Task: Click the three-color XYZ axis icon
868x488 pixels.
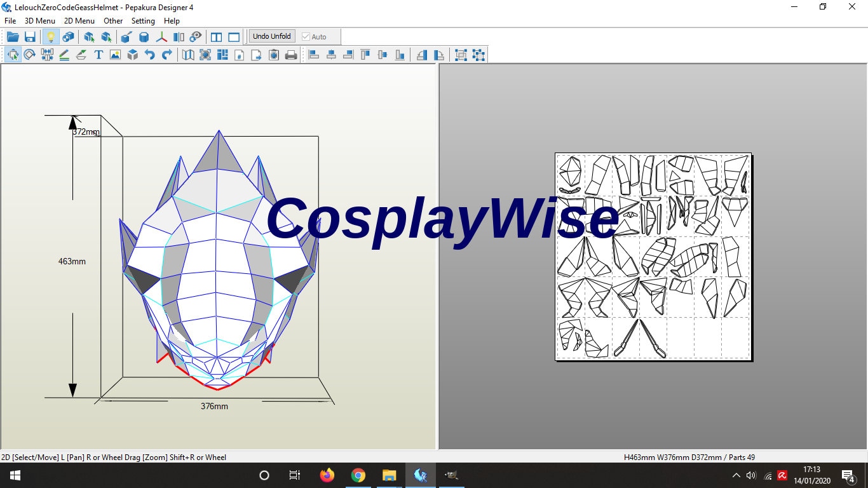Action: pos(162,36)
